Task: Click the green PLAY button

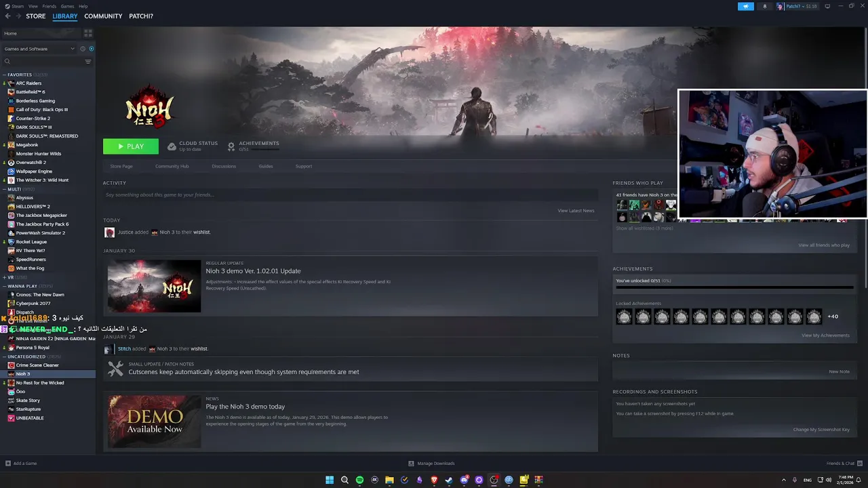Action: coord(131,146)
